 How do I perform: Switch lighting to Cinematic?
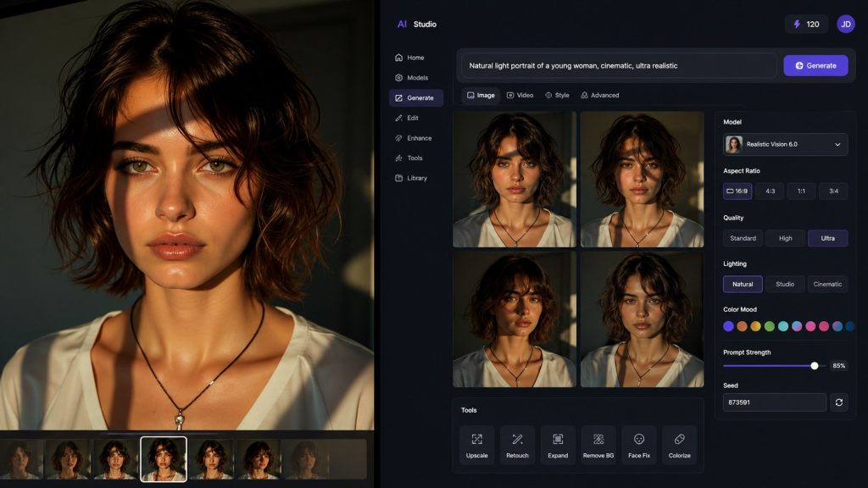click(827, 284)
